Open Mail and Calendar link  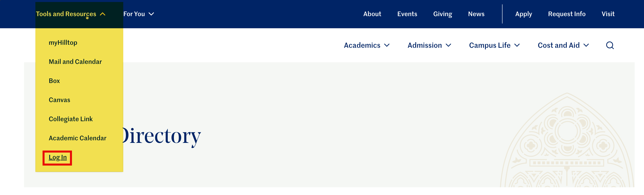75,61
